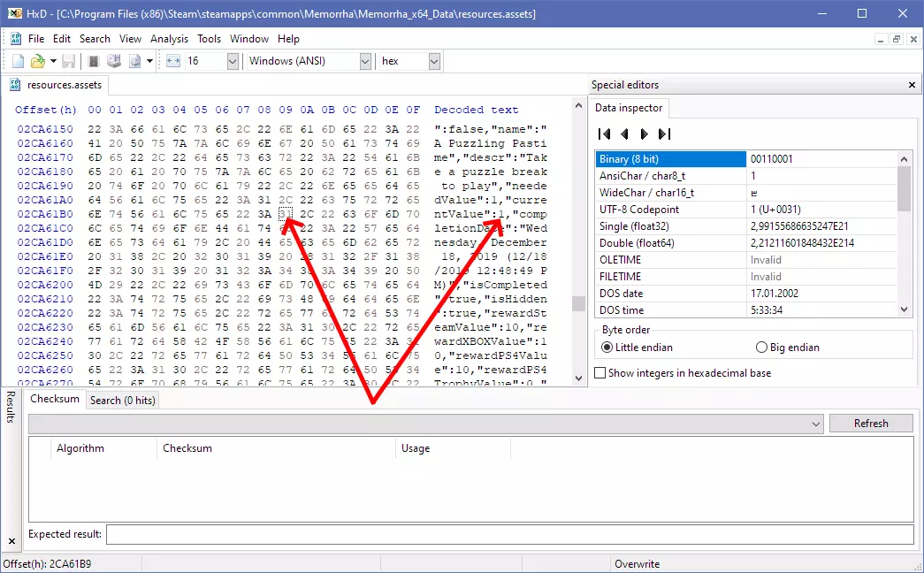The image size is (924, 573).
Task: Select the Binary (8 bit) inspector row
Action: (745, 159)
